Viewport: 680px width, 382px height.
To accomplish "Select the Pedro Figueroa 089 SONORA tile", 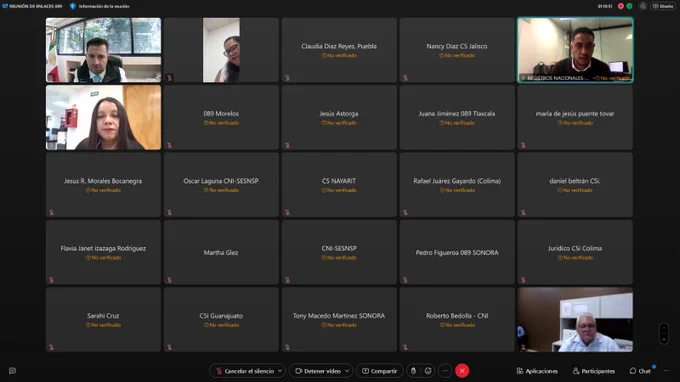I will pos(457,252).
